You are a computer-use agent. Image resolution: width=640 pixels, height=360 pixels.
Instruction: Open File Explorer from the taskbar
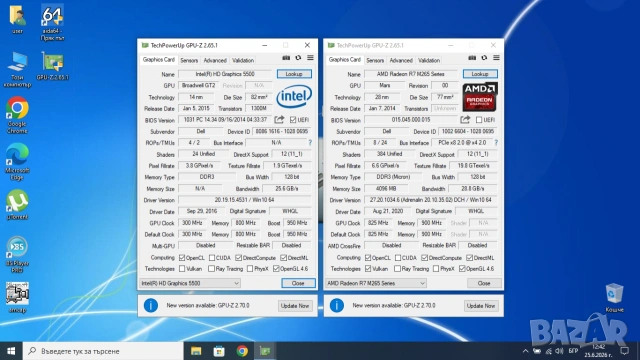click(x=196, y=351)
